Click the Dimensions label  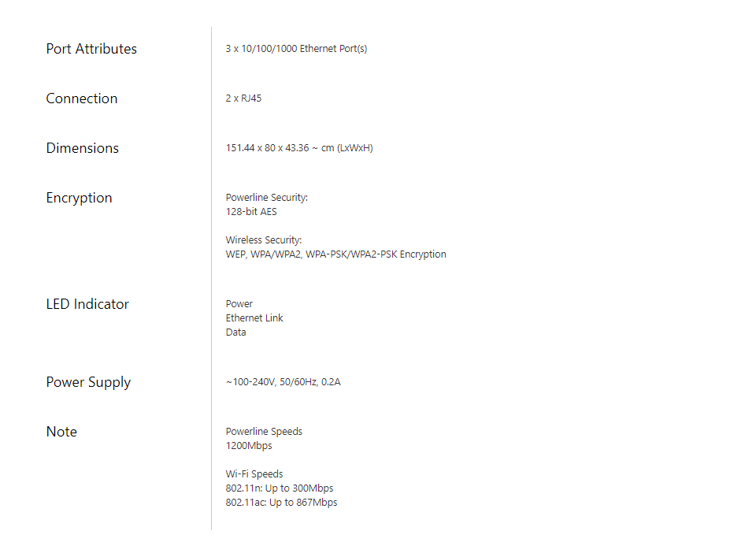click(82, 148)
